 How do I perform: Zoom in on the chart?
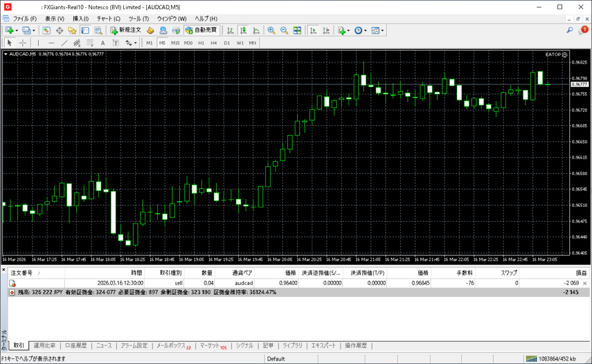[271, 30]
